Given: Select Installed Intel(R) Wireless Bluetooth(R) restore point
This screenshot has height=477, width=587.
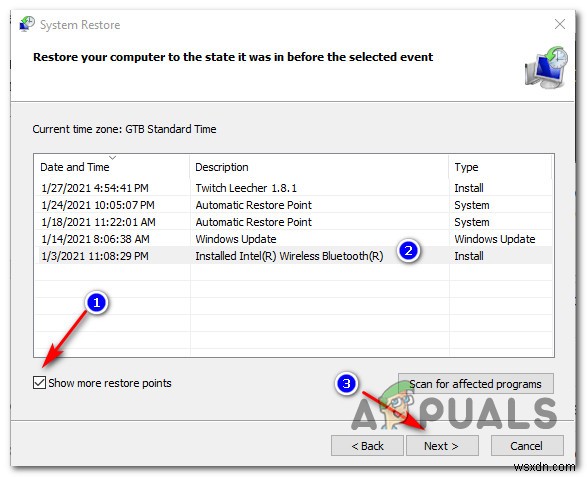Looking at the screenshot, I should pos(294,256).
